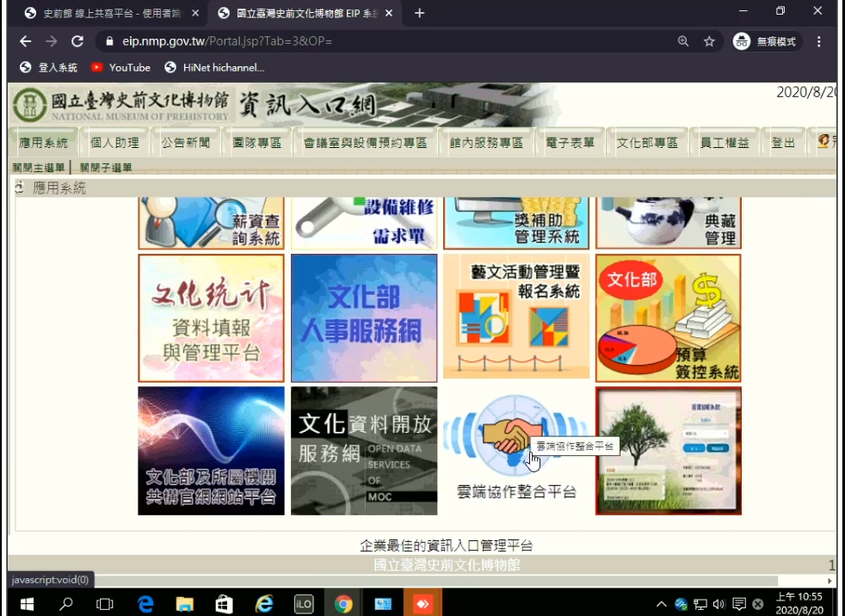Open the HiNet hichannel bookmark
Viewport: 845px width, 616px height.
pyautogui.click(x=214, y=68)
